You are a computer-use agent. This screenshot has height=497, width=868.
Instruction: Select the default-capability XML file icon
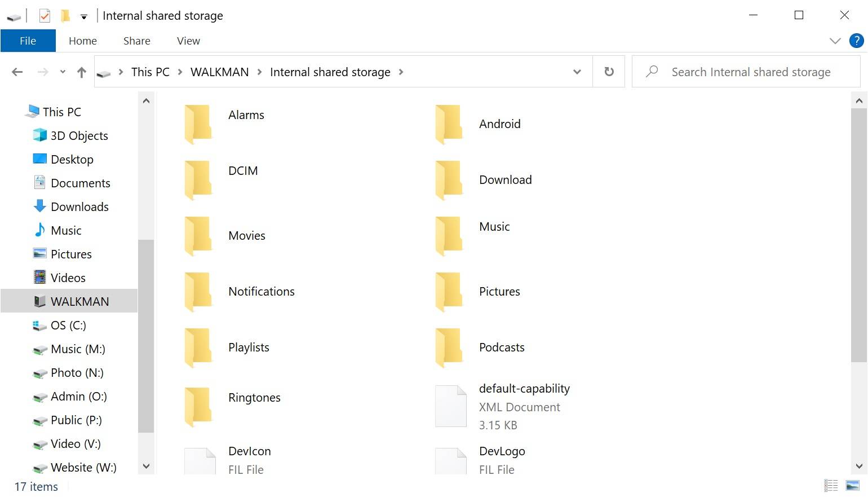(x=451, y=406)
